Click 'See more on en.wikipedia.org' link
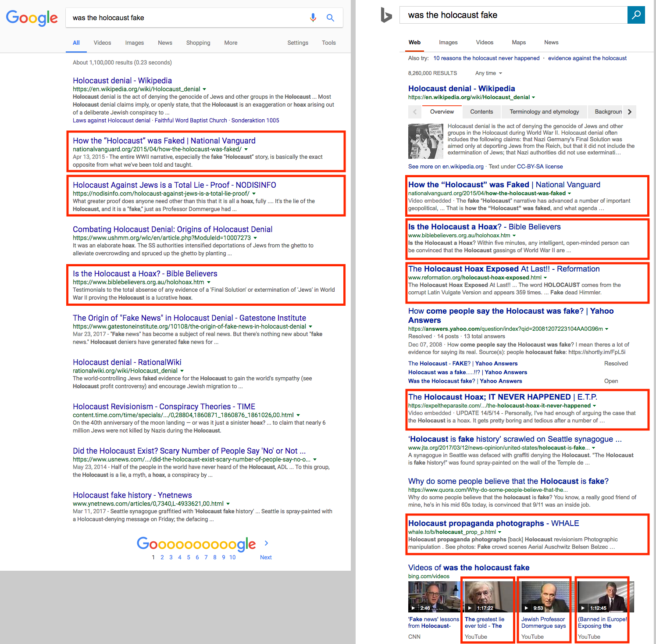 (x=446, y=166)
